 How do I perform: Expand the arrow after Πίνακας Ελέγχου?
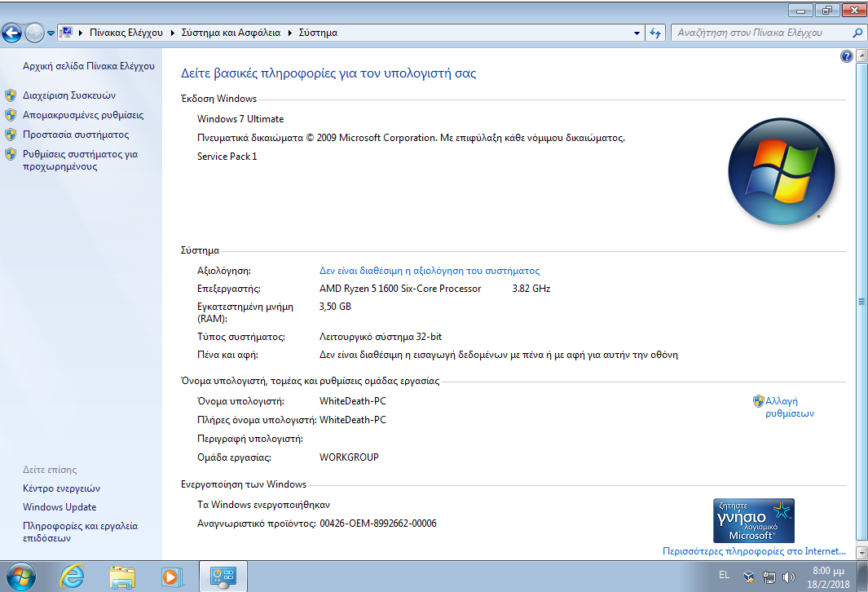(173, 33)
